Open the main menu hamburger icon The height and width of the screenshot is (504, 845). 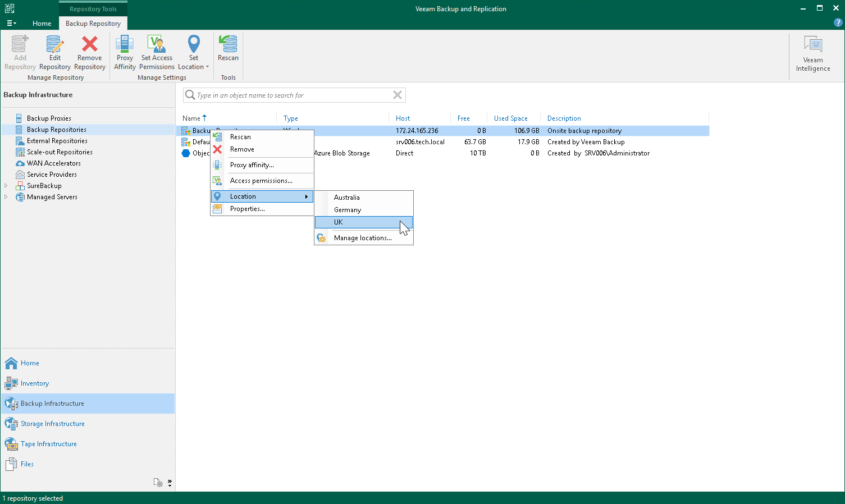[11, 23]
